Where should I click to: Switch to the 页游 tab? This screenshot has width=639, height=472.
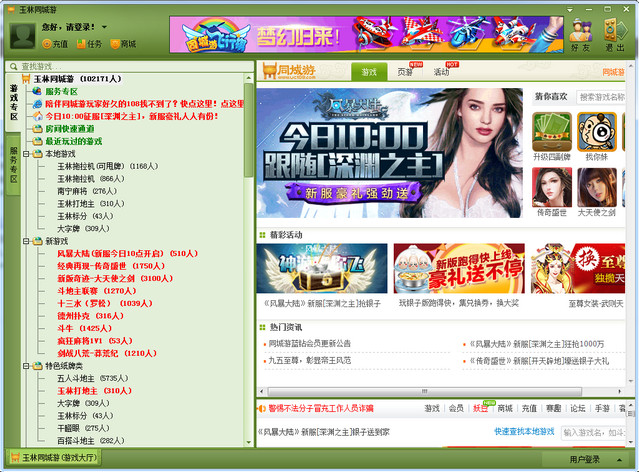coord(405,72)
